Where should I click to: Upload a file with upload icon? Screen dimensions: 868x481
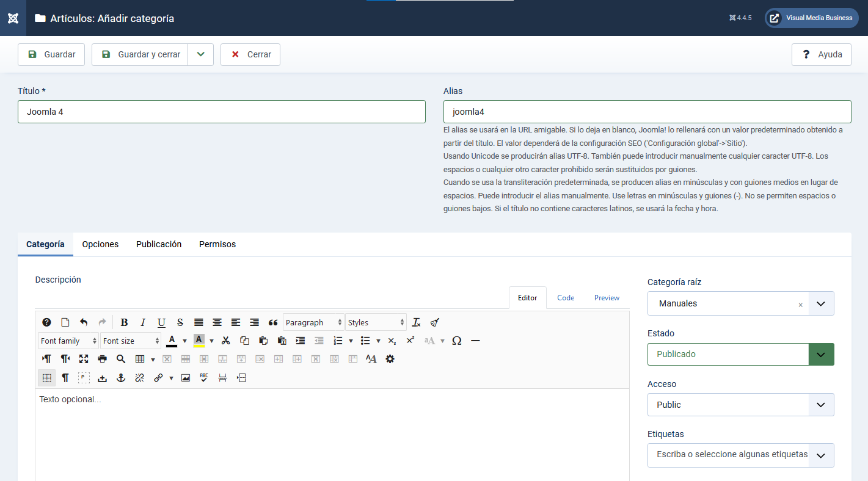[x=103, y=378]
